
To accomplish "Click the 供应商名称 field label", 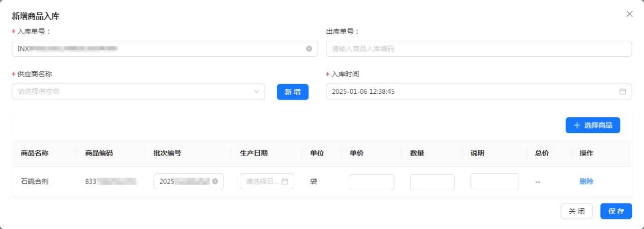I will pos(35,74).
